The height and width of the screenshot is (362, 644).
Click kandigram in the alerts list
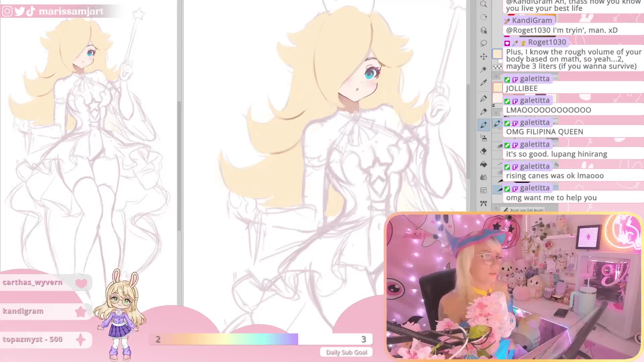point(23,311)
